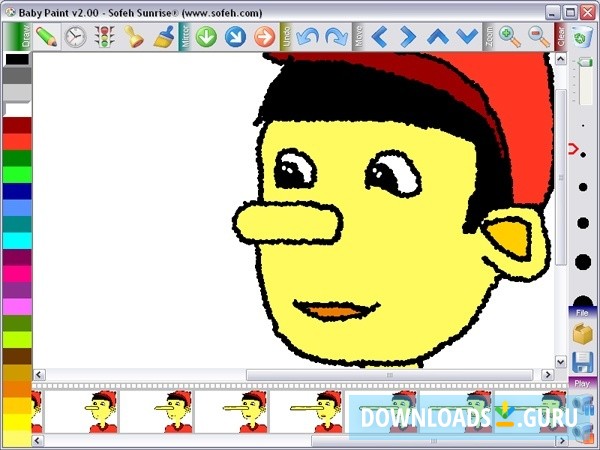Select the frame thumbnail with shortest nose
The image size is (600, 450).
click(82, 412)
